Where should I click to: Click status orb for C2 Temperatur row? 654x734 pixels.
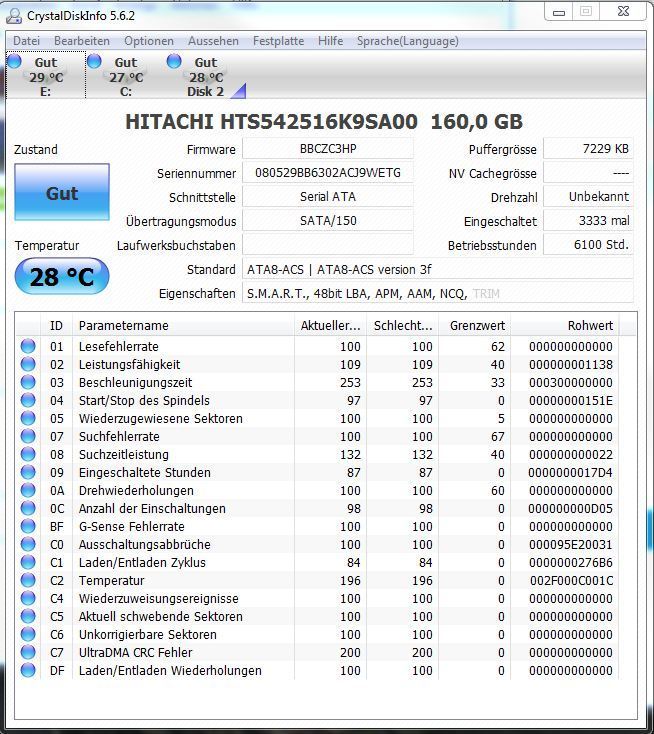[x=28, y=580]
